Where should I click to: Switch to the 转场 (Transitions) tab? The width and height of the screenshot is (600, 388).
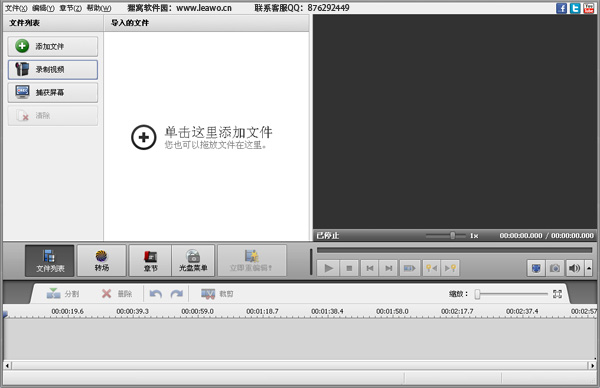[101, 261]
